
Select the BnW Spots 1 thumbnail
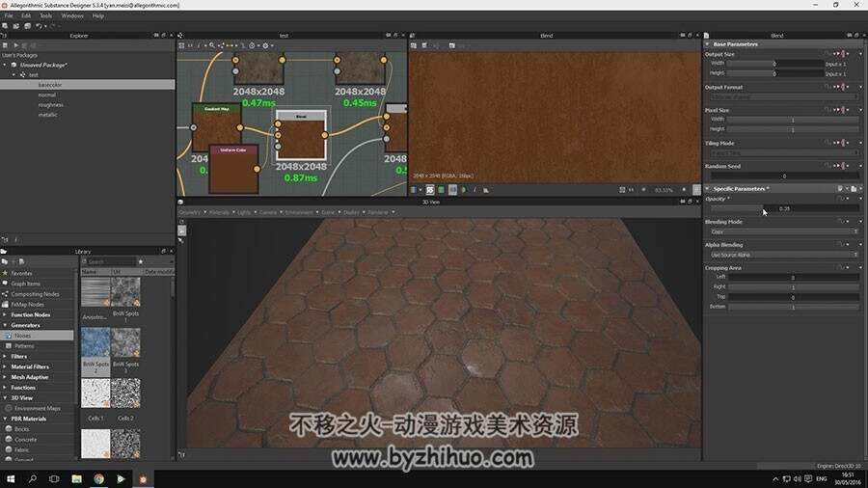pos(125,292)
